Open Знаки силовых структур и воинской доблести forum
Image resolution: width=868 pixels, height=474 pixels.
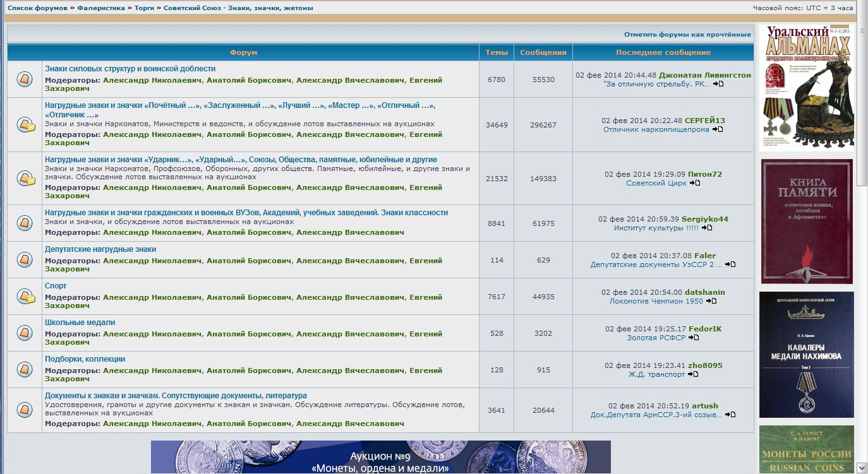[x=130, y=69]
